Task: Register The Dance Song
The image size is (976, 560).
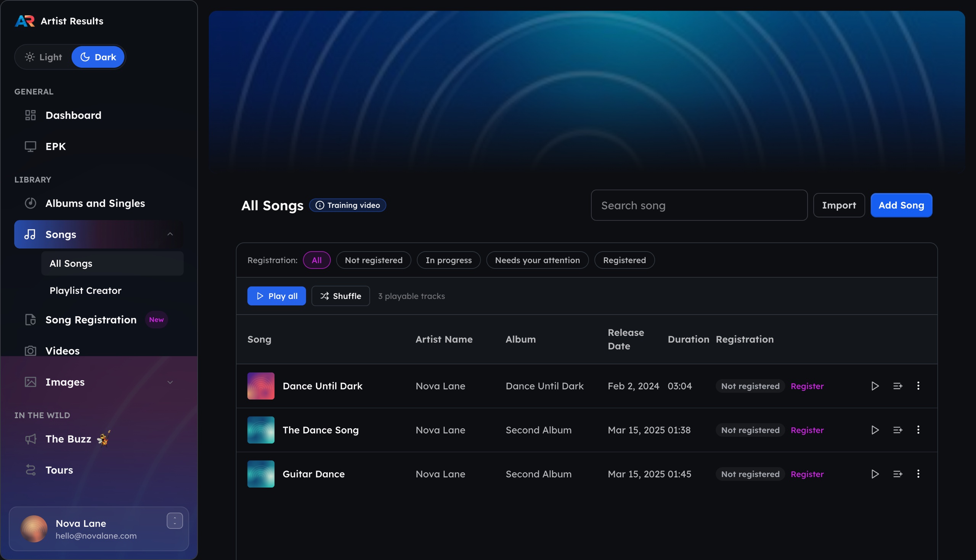Action: [807, 430]
